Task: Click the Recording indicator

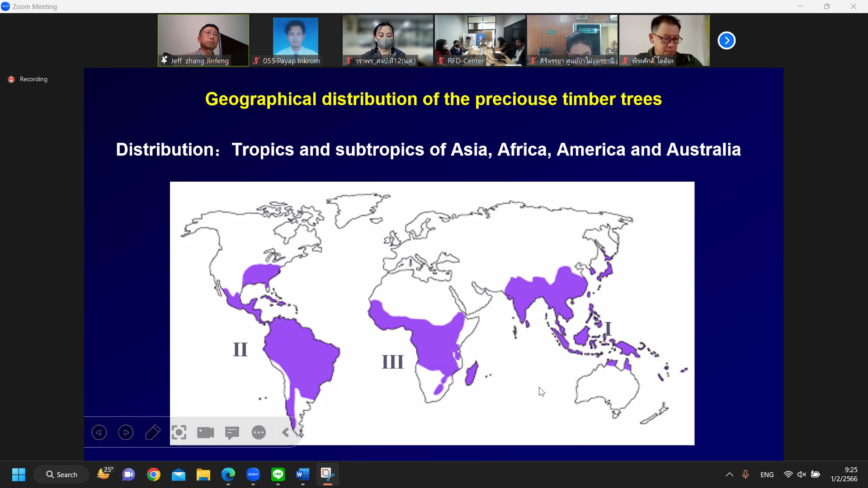Action: [28, 79]
